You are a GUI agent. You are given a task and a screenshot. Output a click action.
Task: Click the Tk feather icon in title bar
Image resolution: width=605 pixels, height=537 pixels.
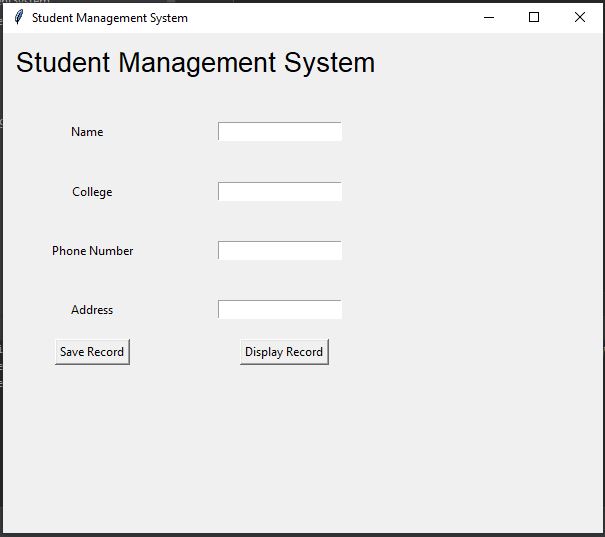tap(19, 17)
